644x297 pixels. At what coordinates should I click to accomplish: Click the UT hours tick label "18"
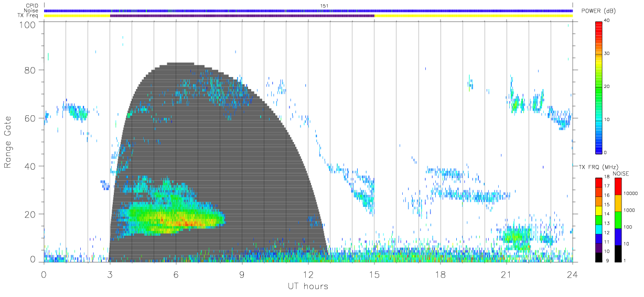click(440, 274)
